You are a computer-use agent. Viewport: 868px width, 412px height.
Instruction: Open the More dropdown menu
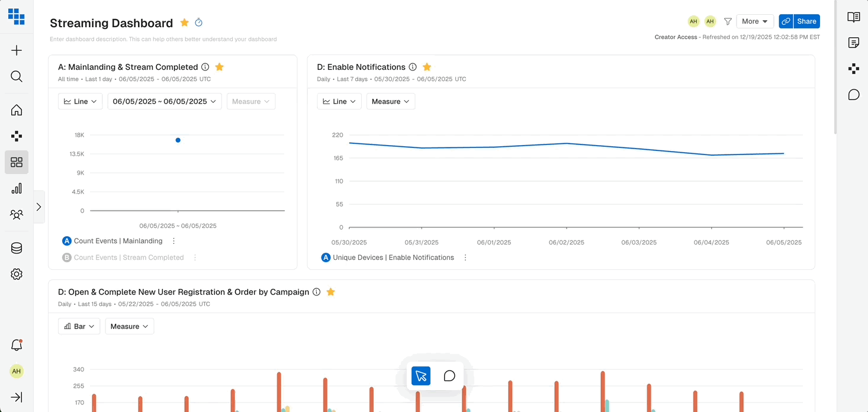(x=755, y=21)
